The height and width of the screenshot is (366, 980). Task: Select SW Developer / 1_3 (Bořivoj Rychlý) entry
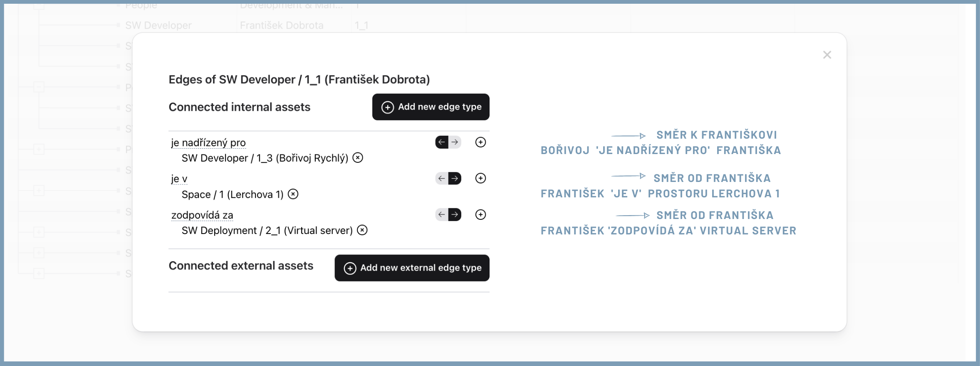pos(265,158)
